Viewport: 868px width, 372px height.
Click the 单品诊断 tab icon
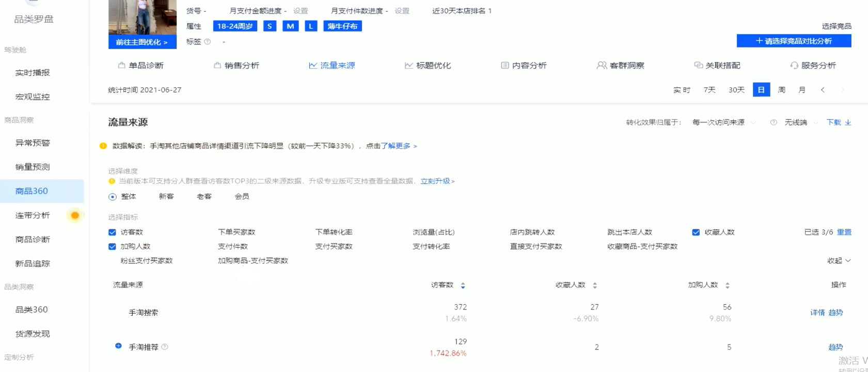pyautogui.click(x=122, y=66)
